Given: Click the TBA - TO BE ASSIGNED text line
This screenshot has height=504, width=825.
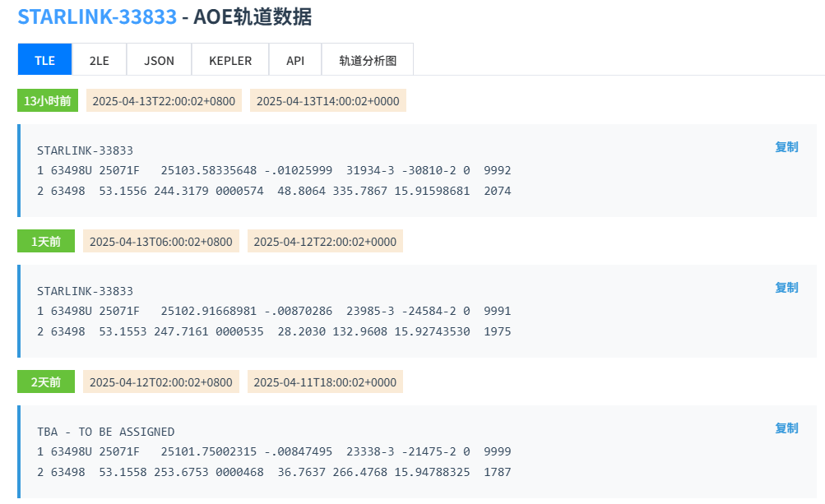Looking at the screenshot, I should (x=105, y=432).
